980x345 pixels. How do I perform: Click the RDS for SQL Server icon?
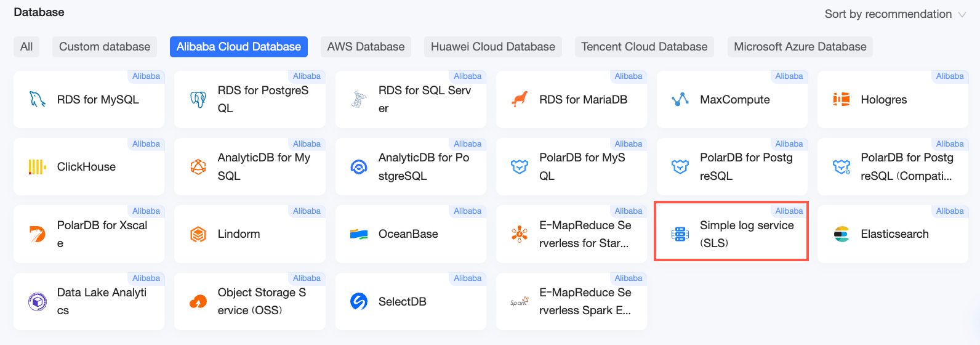coord(359,99)
